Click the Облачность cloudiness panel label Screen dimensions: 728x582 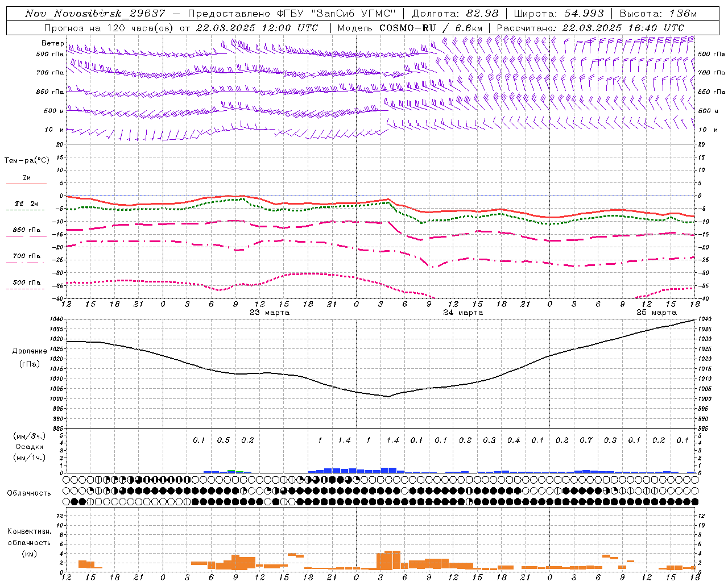pyautogui.click(x=29, y=493)
